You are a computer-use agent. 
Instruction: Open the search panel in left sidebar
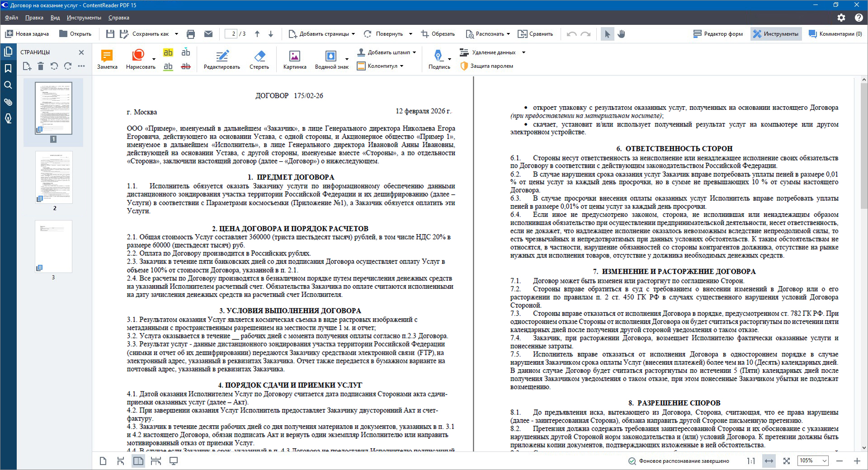pyautogui.click(x=8, y=85)
